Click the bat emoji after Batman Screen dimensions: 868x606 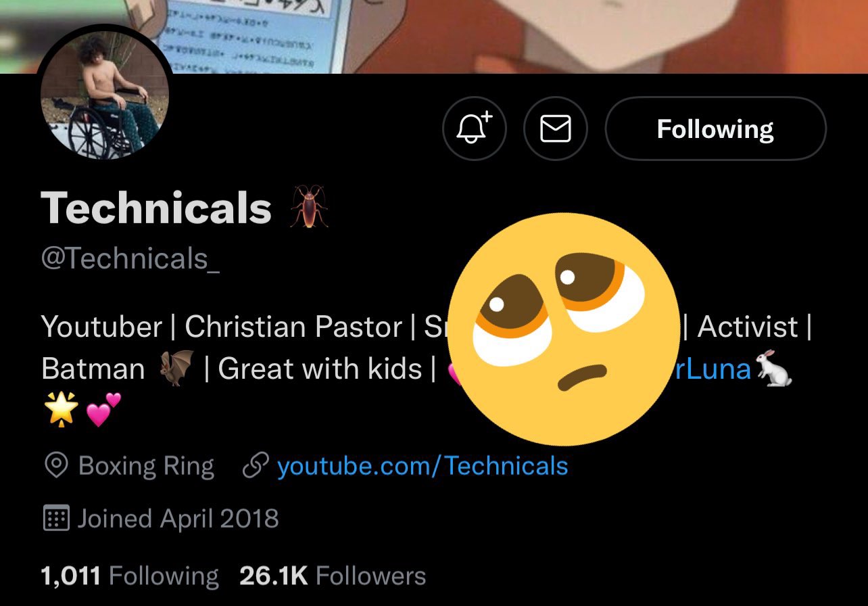pyautogui.click(x=176, y=370)
